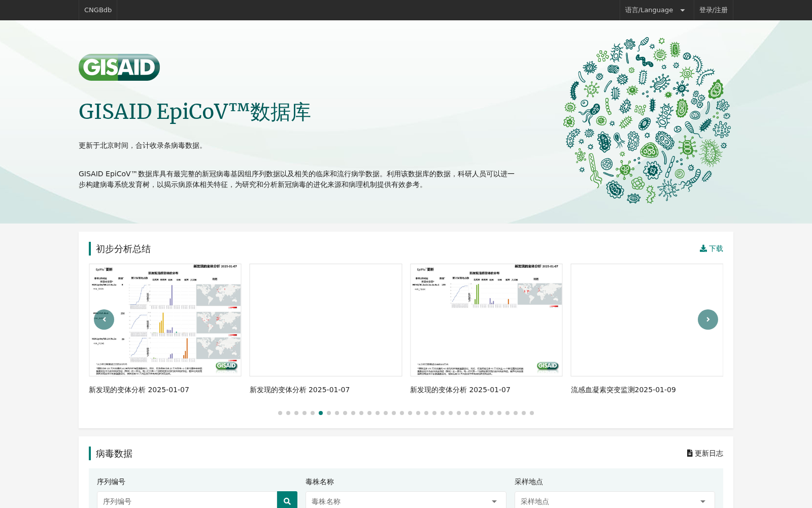Click the 下载 download link

pyautogui.click(x=712, y=248)
